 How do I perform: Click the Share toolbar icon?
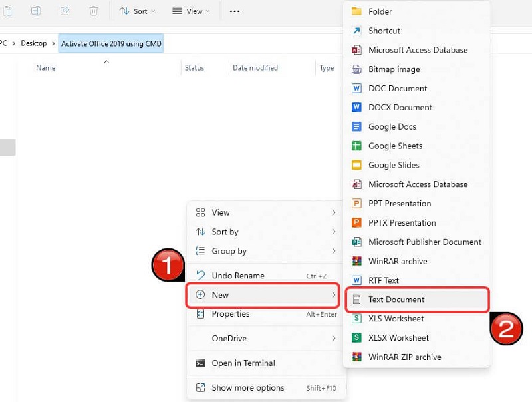click(x=65, y=11)
